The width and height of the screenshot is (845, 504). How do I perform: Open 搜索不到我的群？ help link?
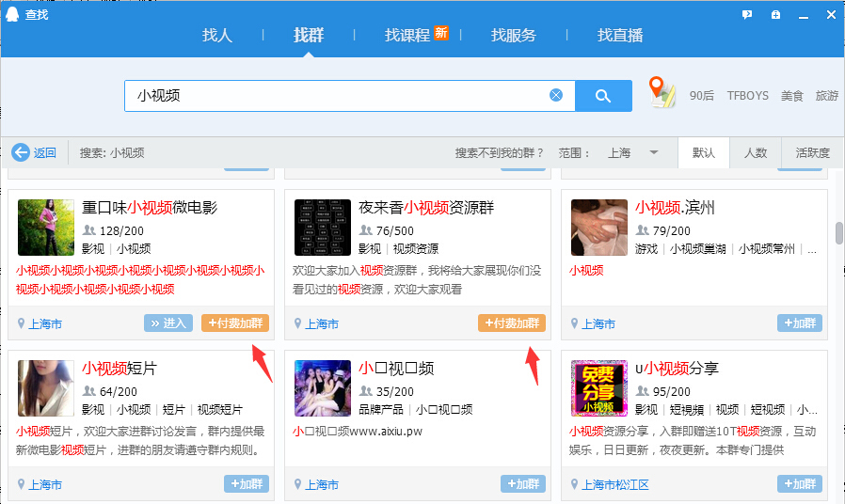click(x=500, y=153)
